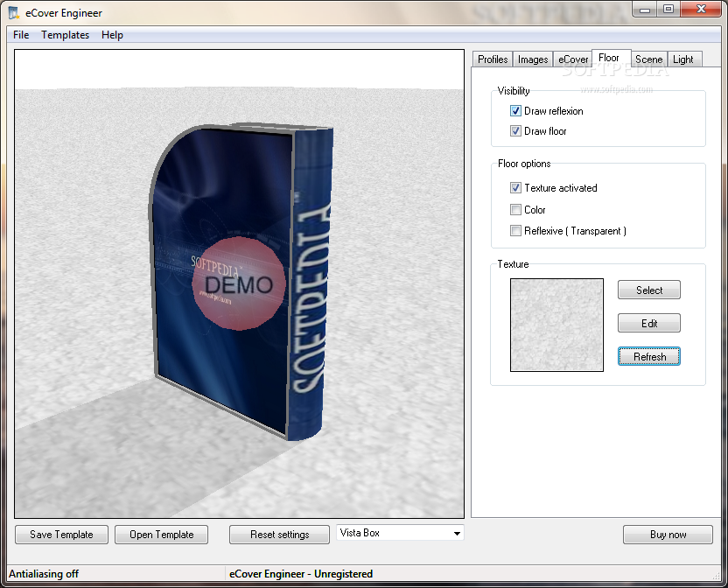728x588 pixels.
Task: Open the Help menu
Action: [x=112, y=35]
